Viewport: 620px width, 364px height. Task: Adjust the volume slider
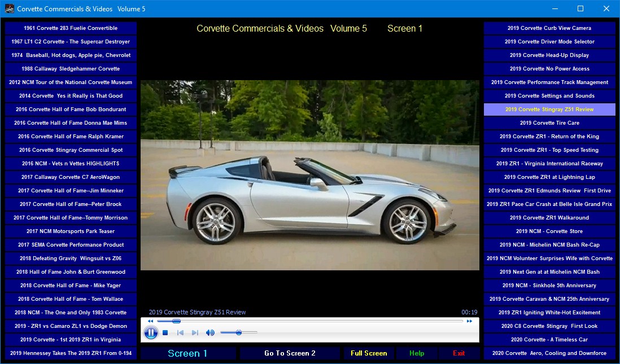[238, 333]
